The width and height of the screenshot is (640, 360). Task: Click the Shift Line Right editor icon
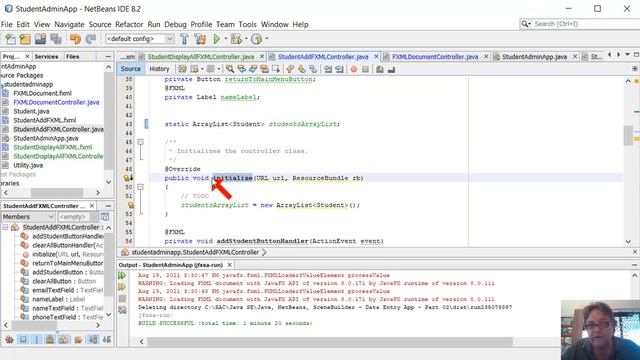tap(339, 69)
